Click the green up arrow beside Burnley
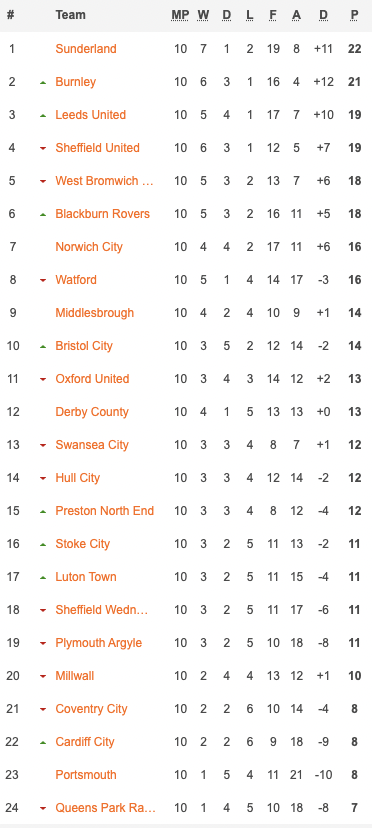 coord(43,82)
